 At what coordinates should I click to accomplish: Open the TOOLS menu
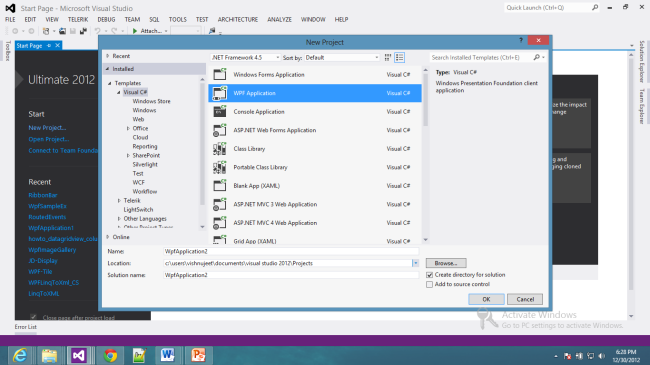(x=177, y=19)
